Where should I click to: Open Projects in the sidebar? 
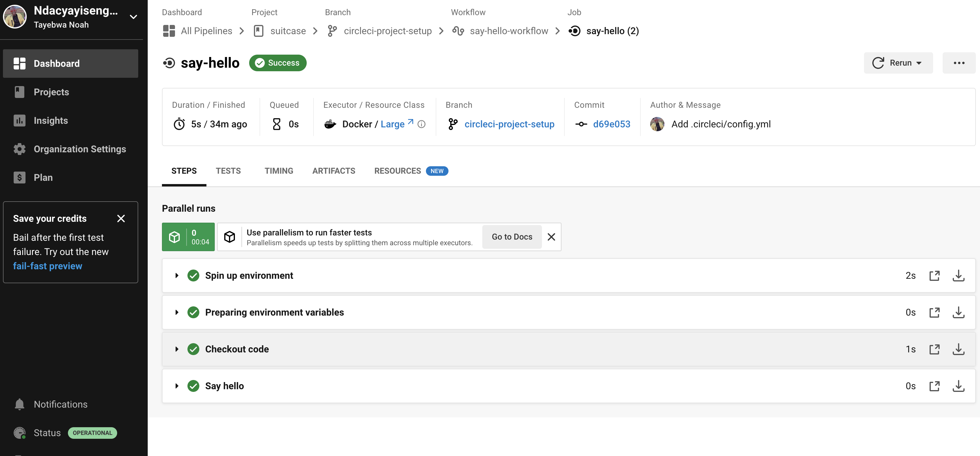[70, 92]
